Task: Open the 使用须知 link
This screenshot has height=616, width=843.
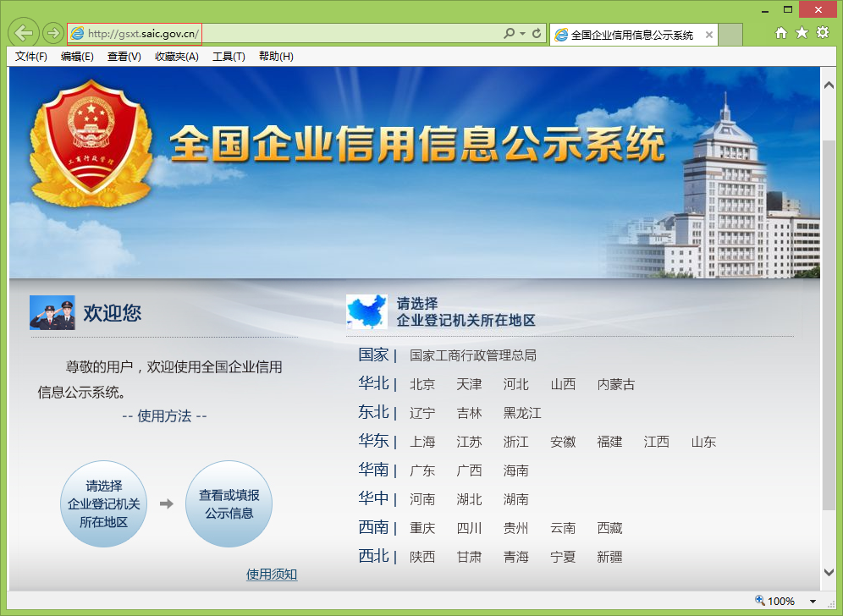Action: [272, 574]
